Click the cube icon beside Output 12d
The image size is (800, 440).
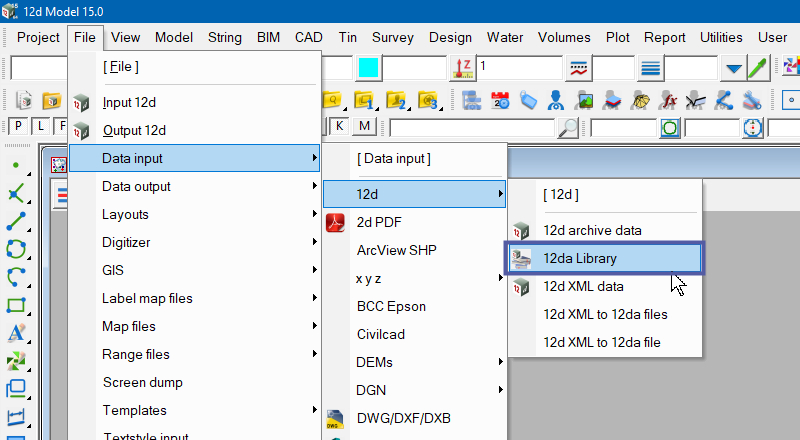81,131
